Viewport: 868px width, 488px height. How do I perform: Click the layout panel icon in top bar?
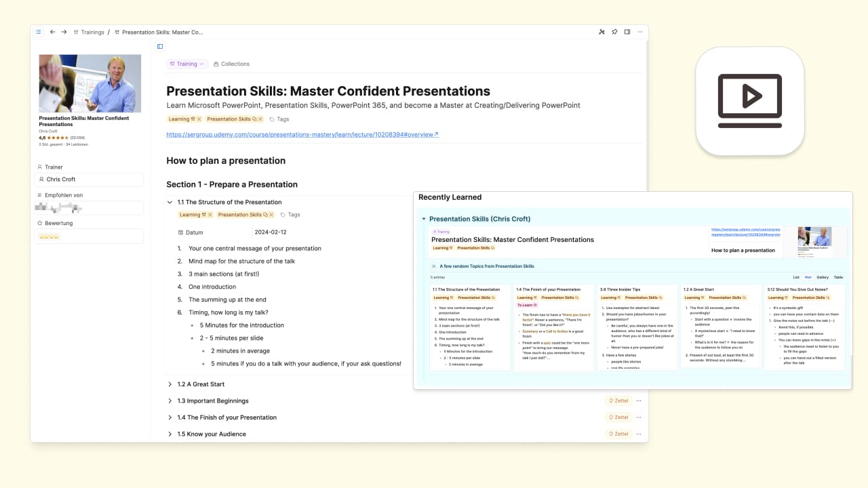(x=627, y=32)
